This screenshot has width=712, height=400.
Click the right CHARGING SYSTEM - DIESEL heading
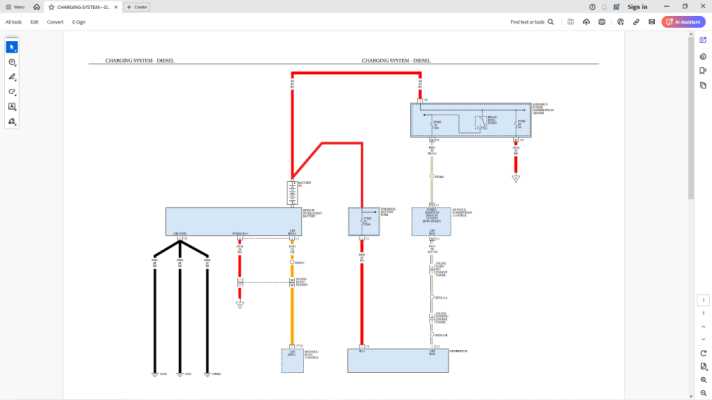pyautogui.click(x=396, y=60)
